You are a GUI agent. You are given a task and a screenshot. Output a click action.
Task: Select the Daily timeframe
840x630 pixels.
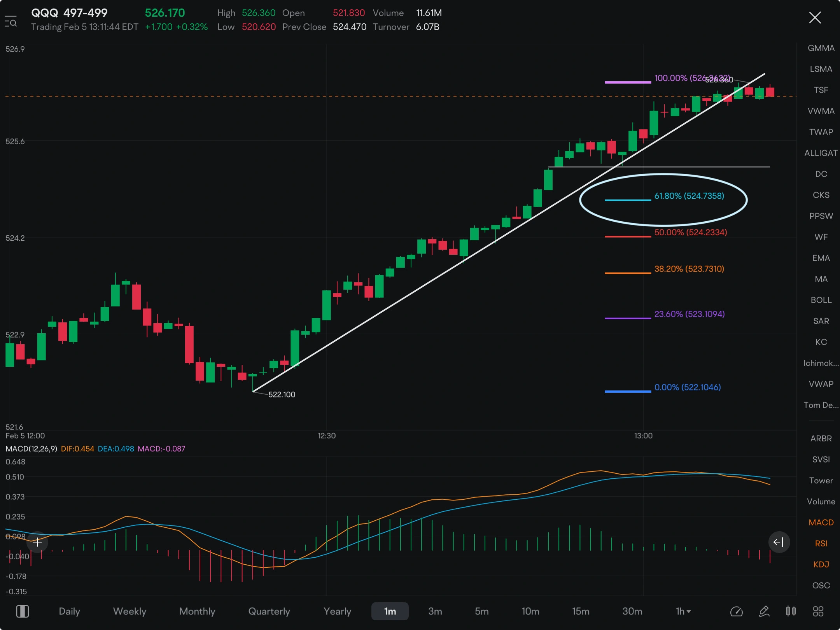(x=69, y=611)
